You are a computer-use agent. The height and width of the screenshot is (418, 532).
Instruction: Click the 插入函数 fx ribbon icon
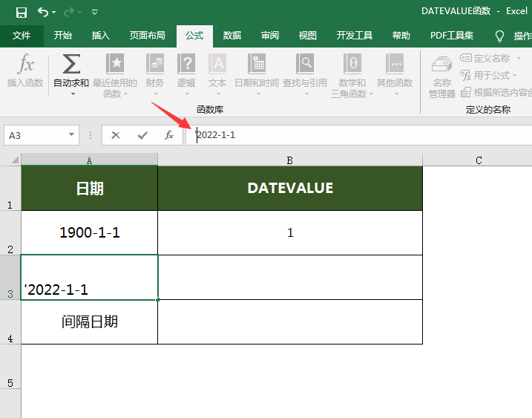(25, 64)
